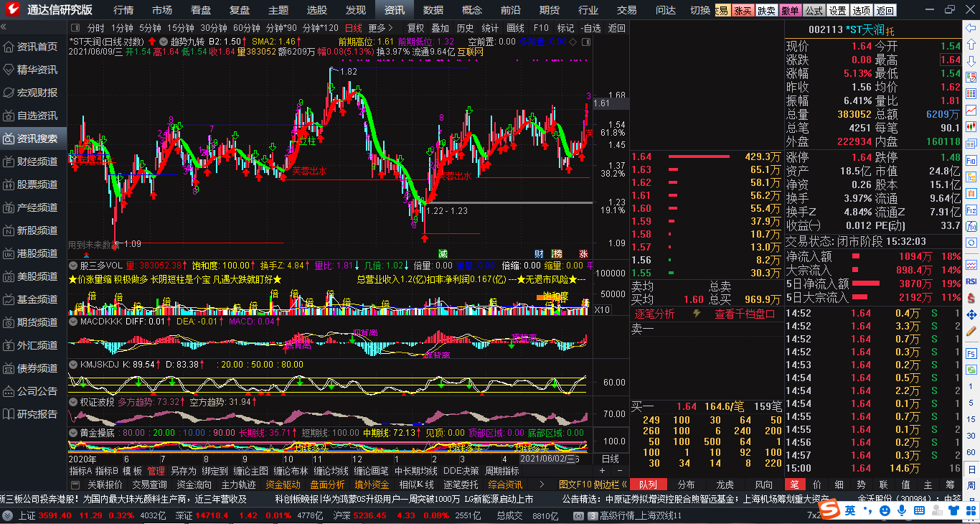Collapse MACDKKK indicator panel chevron
This screenshot has width=980, height=524.
click(73, 322)
